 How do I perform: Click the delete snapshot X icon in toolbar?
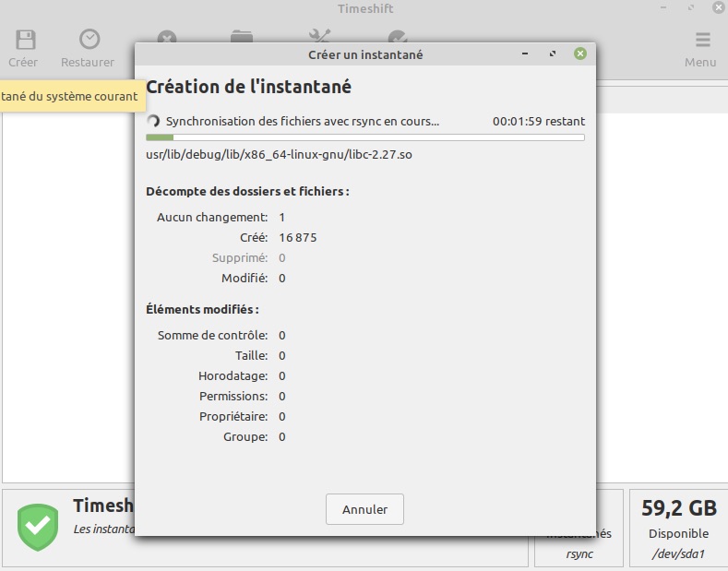166,38
